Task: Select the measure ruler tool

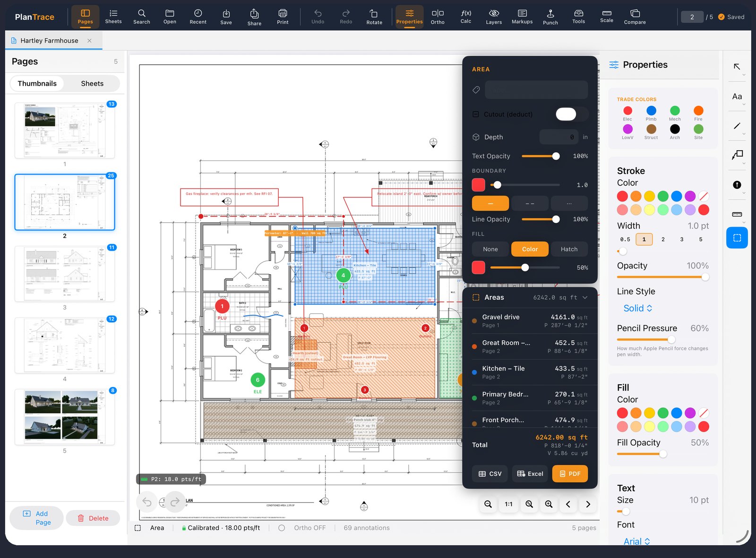Action: tap(737, 214)
